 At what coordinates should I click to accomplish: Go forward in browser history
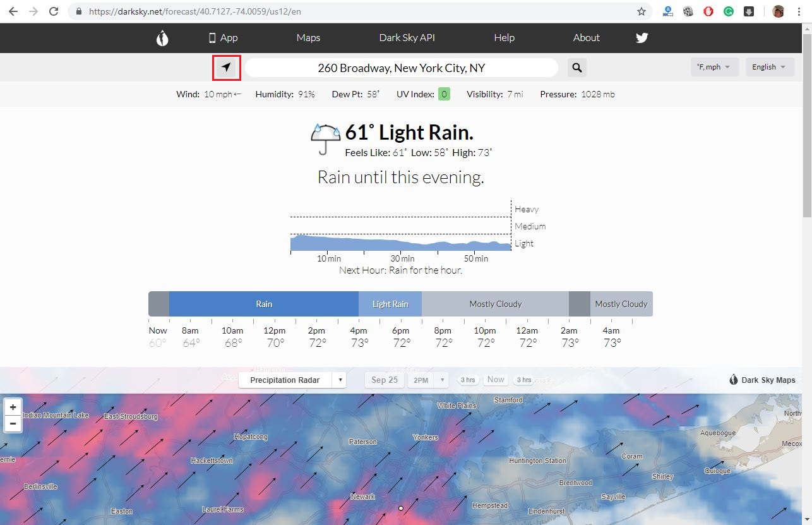pos(33,11)
